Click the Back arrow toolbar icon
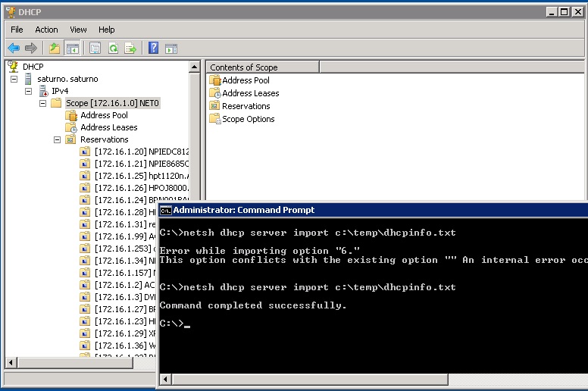Screen dimensions: 588x391 coord(14,48)
